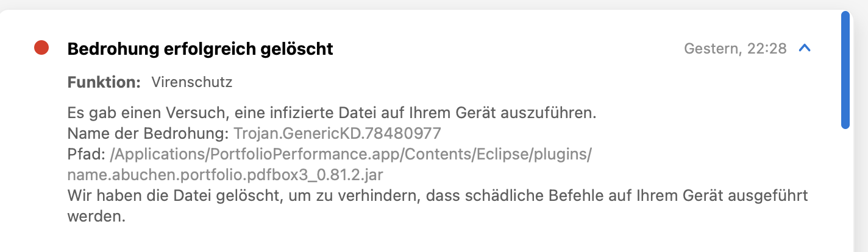This screenshot has height=252, width=868.
Task: Click the blue vertical scrollbar thumb
Action: coord(845,70)
